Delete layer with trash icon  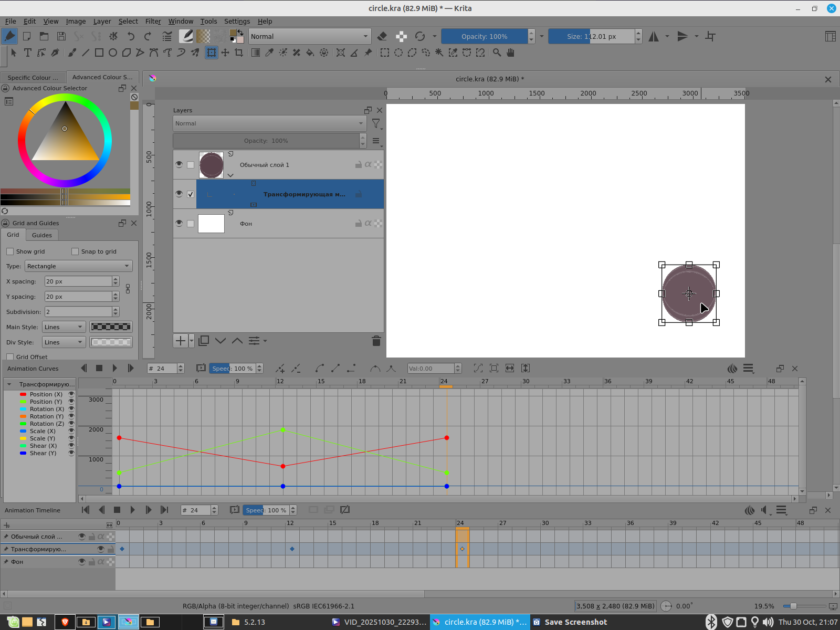pyautogui.click(x=376, y=341)
